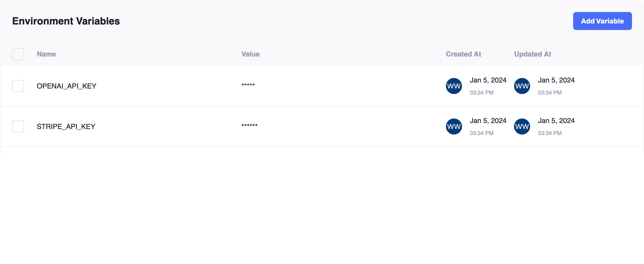Click the Environment Variables page heading
This screenshot has width=644, height=264.
click(x=66, y=21)
